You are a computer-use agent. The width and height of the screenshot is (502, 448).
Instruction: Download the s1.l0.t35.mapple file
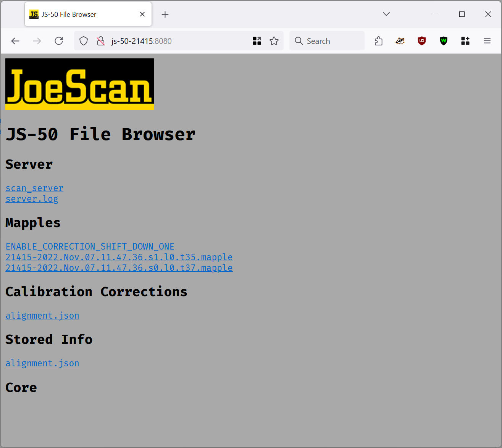click(x=119, y=257)
